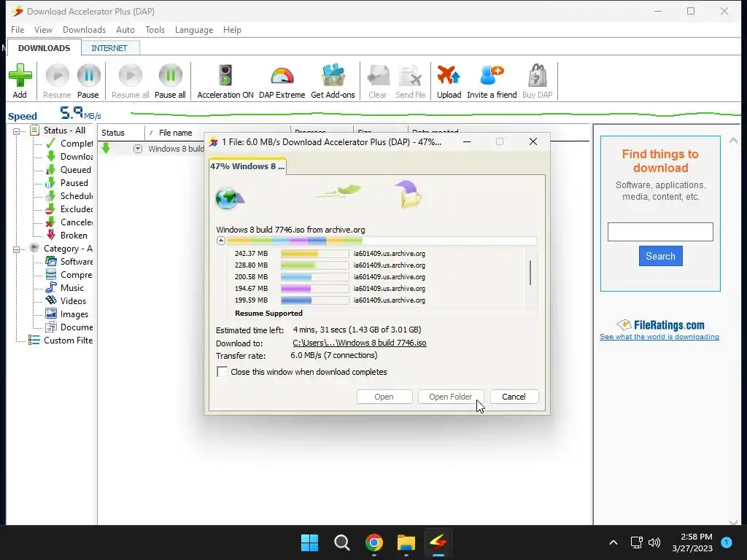
Task: Select Videos category in tree
Action: click(66, 301)
